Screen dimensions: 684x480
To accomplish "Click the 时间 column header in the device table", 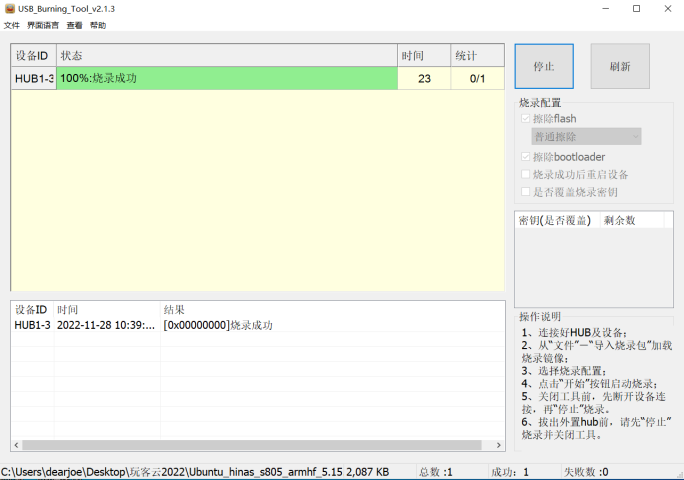I will (x=424, y=55).
